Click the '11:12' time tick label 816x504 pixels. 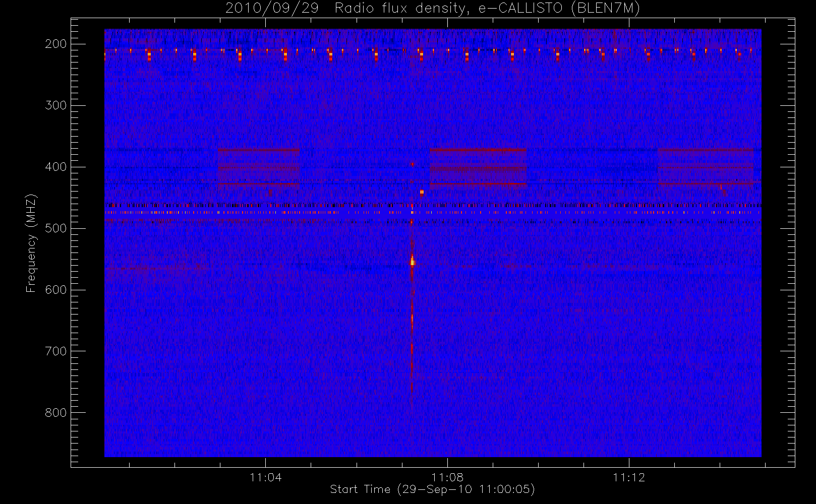(x=629, y=477)
